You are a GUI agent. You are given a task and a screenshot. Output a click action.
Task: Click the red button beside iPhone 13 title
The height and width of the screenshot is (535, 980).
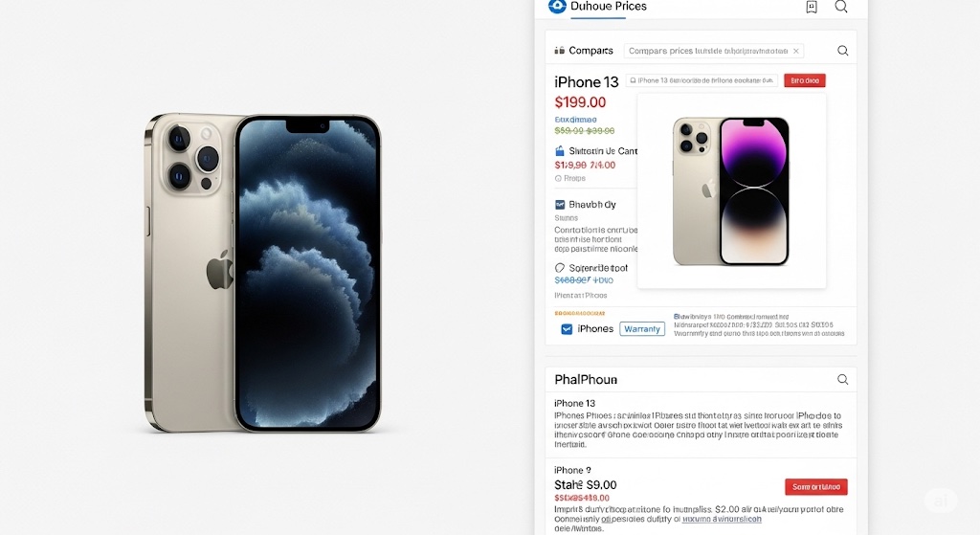pyautogui.click(x=804, y=80)
